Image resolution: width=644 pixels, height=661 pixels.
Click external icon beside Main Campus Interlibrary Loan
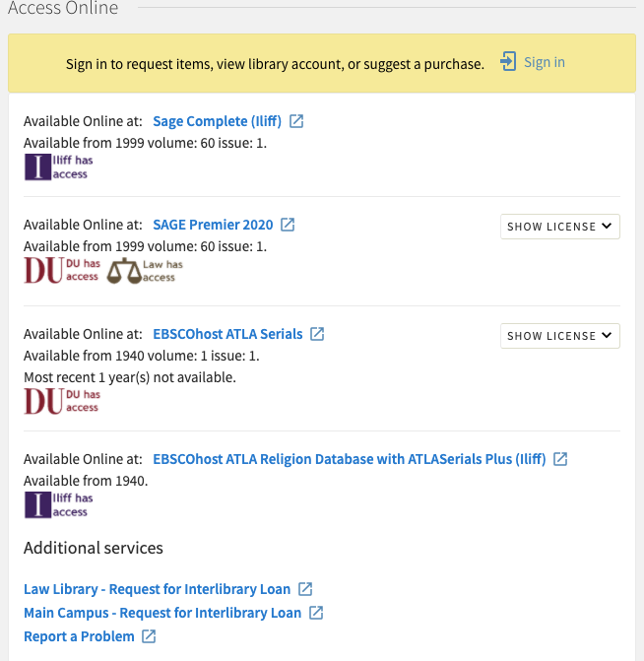coord(316,613)
